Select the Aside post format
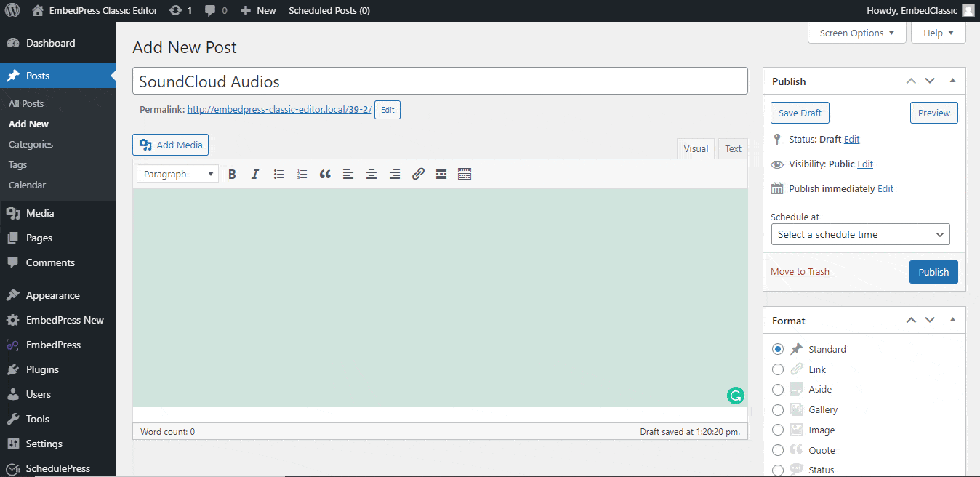Viewport: 980px width, 477px height. point(778,390)
